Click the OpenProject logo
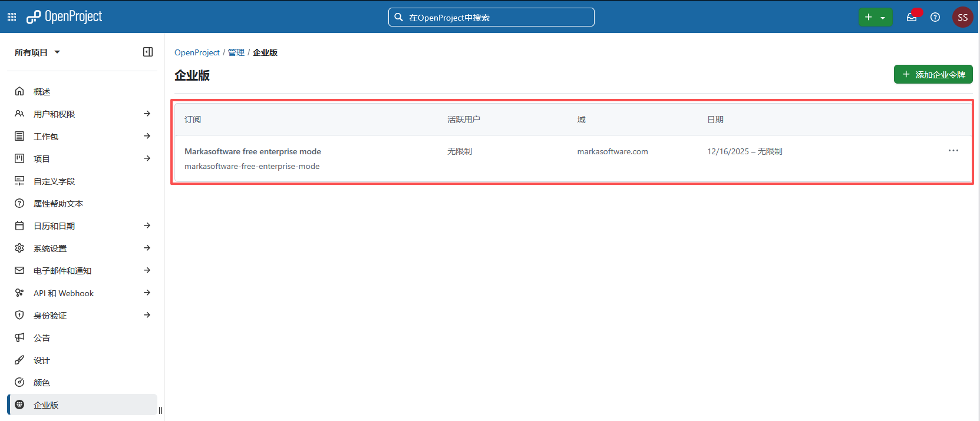980x421 pixels. point(64,16)
